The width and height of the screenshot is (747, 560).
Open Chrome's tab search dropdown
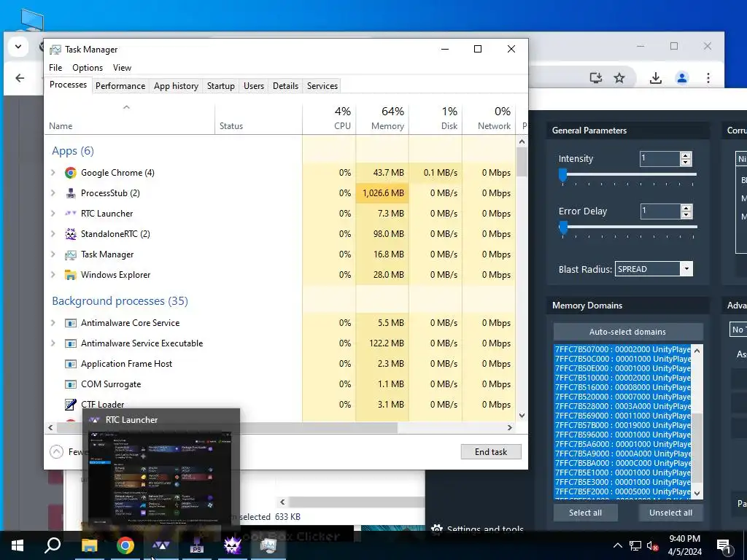[18, 47]
